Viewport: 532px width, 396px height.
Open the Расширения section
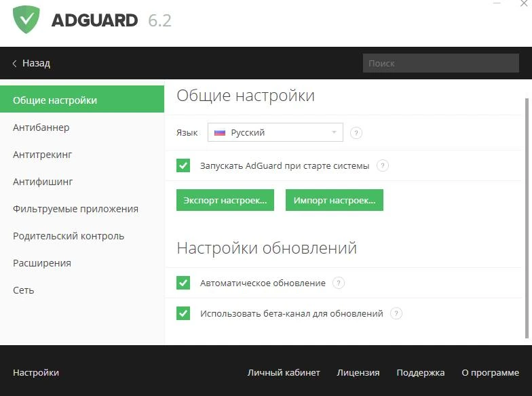coord(42,263)
